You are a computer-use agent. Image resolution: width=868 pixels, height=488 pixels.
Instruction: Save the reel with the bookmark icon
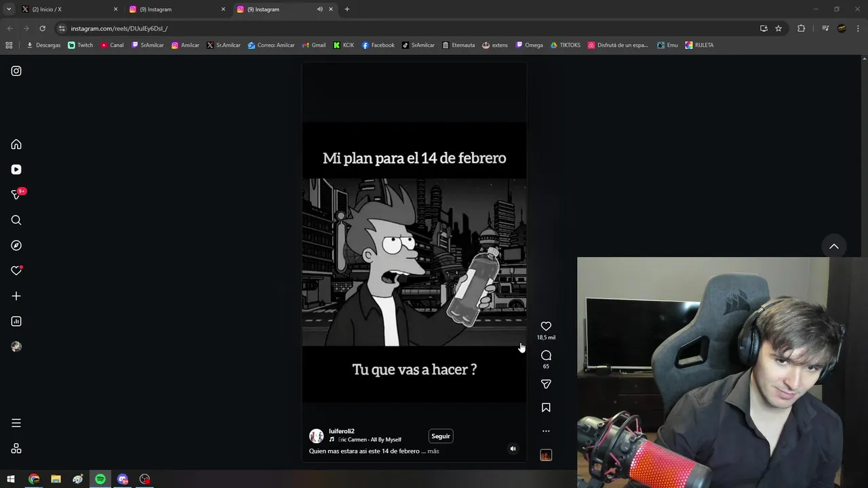546,407
